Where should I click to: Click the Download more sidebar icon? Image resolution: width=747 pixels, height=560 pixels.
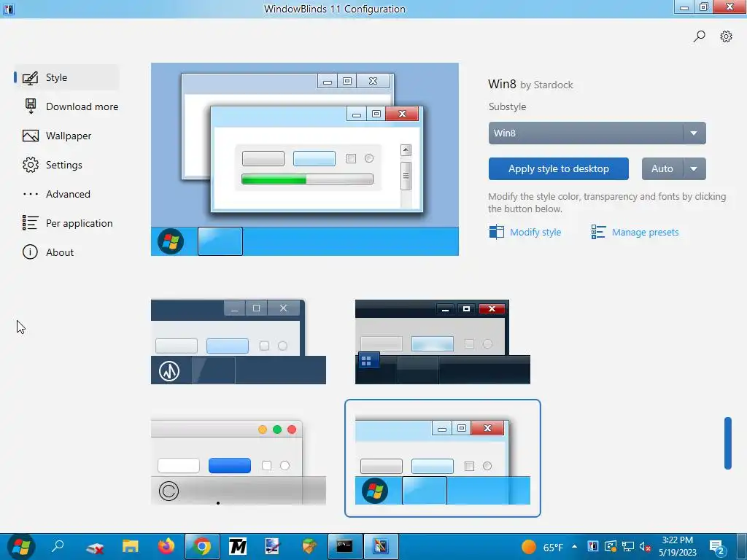31,106
